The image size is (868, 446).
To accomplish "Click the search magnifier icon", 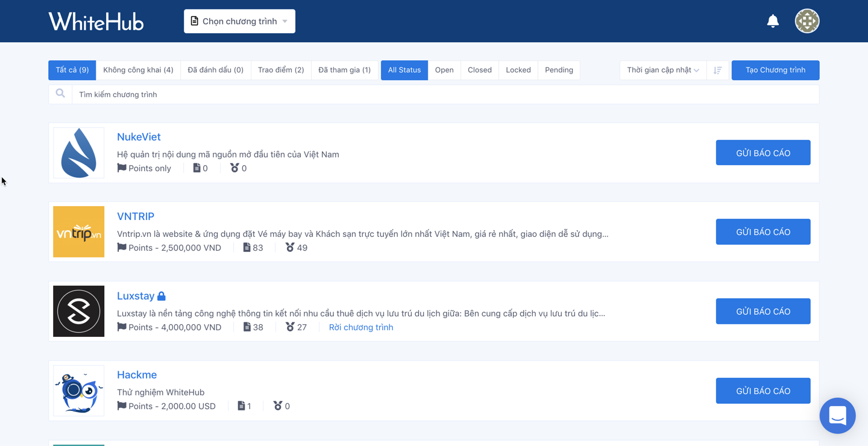I will (x=60, y=93).
